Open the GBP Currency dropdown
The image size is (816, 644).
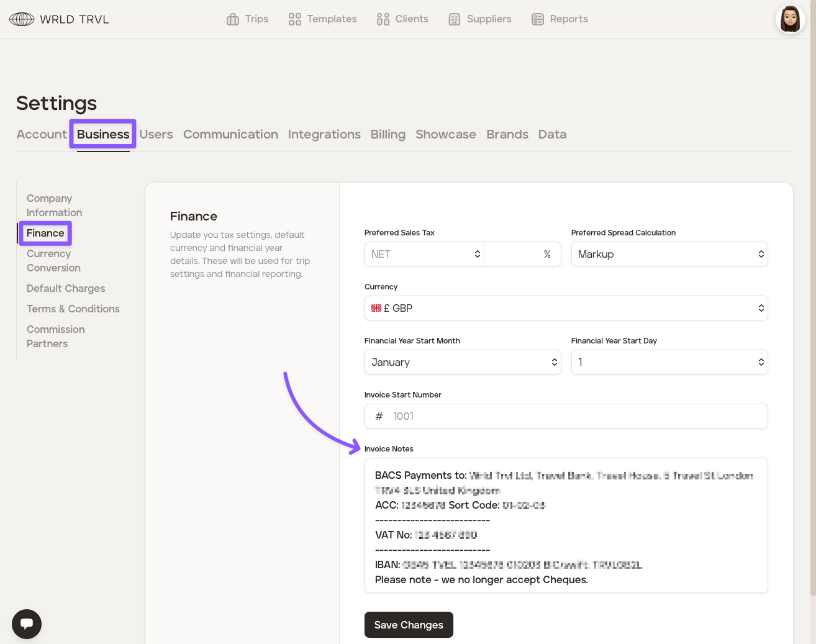tap(566, 308)
